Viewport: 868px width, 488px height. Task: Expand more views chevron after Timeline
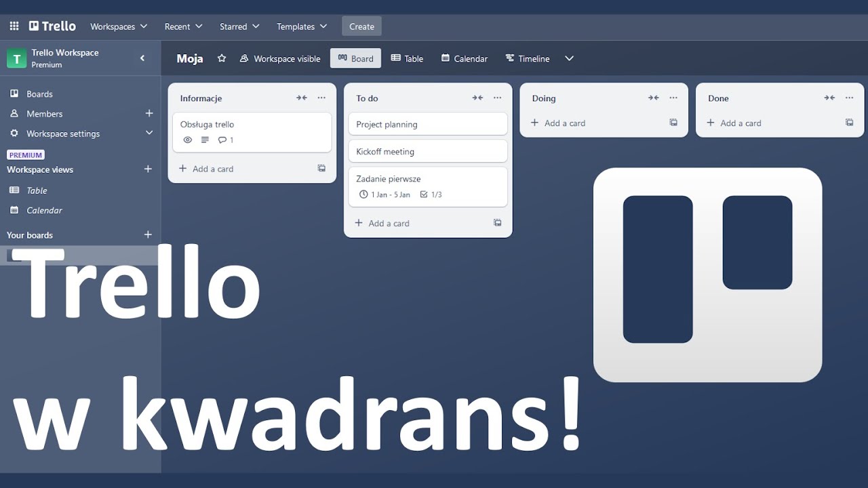point(569,58)
